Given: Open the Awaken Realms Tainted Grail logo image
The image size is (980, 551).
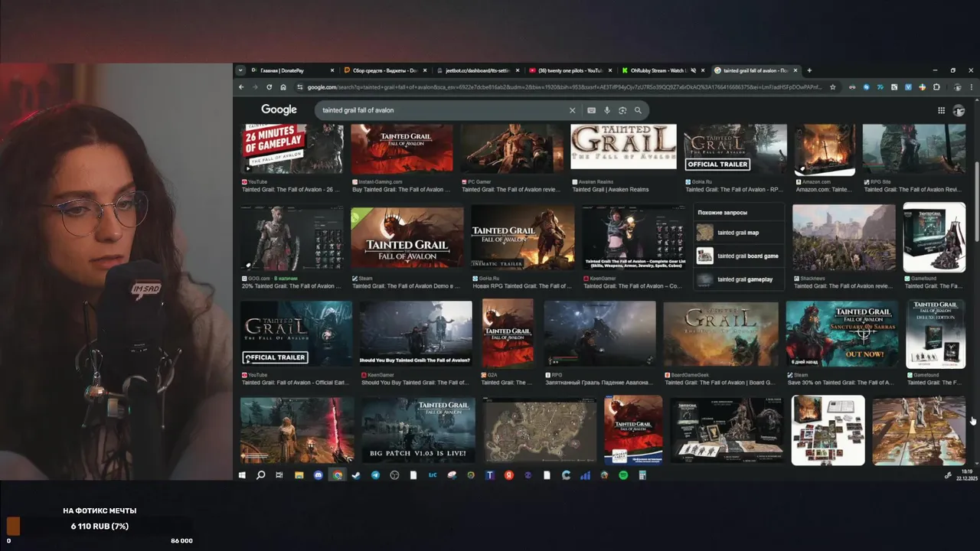Looking at the screenshot, I should [623, 147].
